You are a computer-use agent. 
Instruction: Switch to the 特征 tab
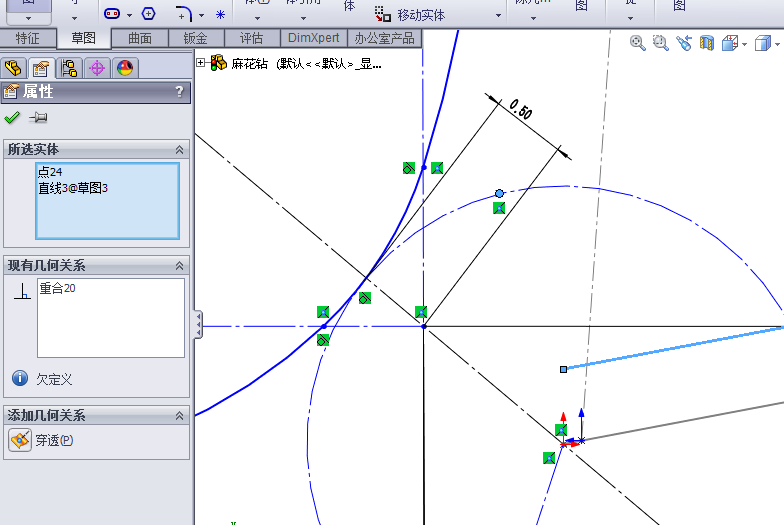(x=28, y=38)
